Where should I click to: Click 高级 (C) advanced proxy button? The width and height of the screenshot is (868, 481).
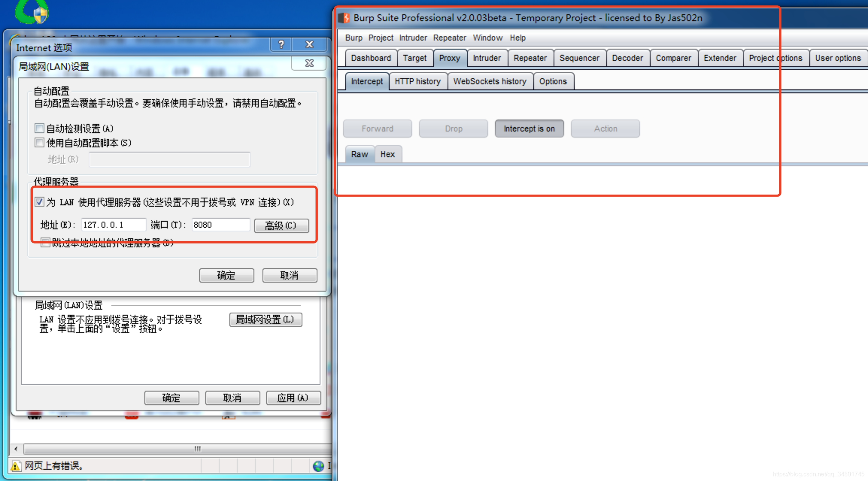(x=281, y=225)
